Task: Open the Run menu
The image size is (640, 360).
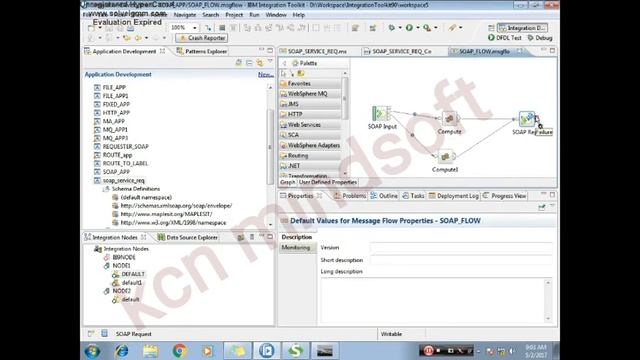Action: (254, 15)
